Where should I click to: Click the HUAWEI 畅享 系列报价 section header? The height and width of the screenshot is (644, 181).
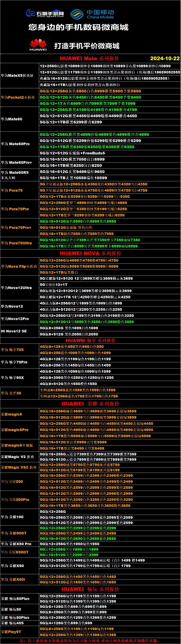click(x=91, y=340)
